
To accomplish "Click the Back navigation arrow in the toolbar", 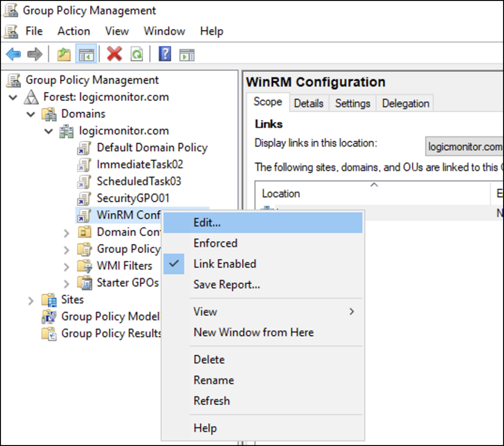I will 12,54.
